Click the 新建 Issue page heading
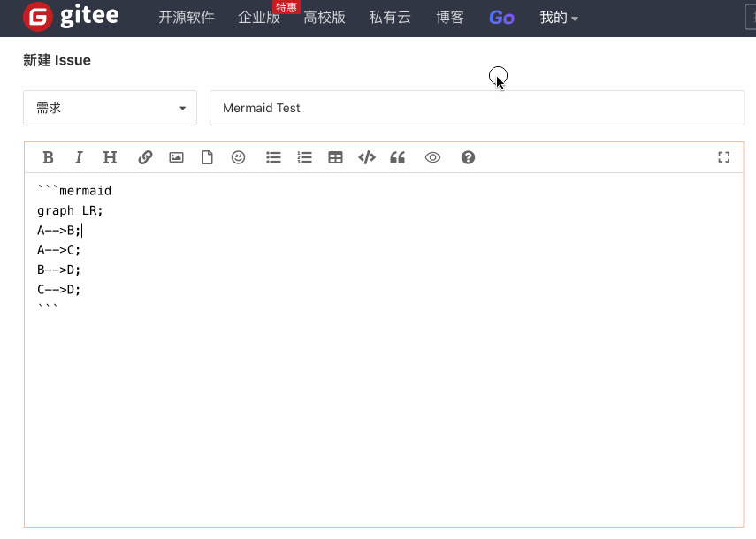This screenshot has height=539, width=756. click(57, 60)
